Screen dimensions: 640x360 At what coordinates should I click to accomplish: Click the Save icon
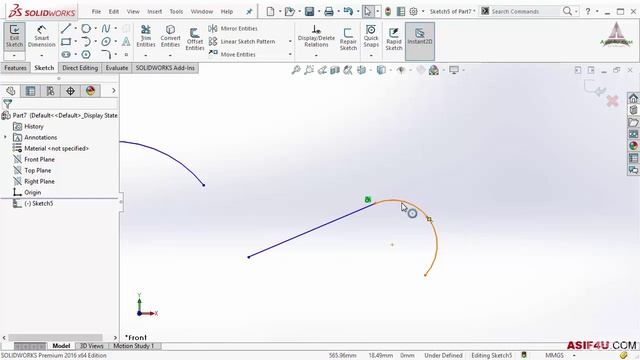(x=309, y=11)
